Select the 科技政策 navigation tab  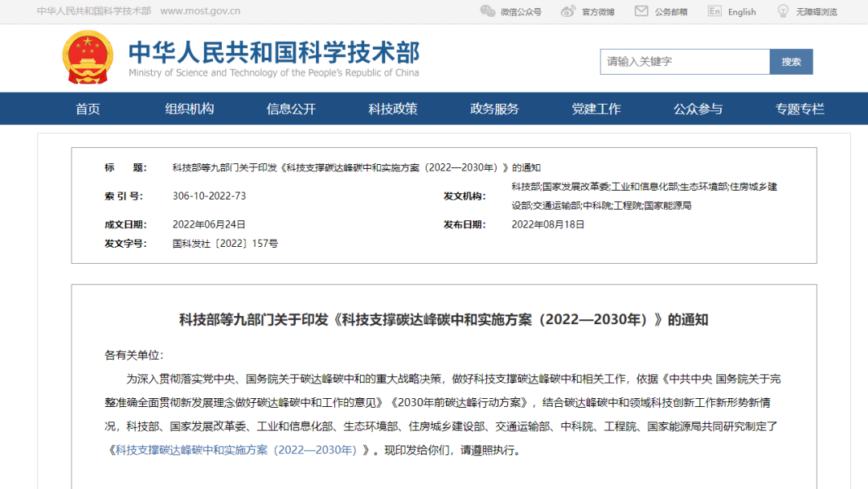(x=393, y=109)
